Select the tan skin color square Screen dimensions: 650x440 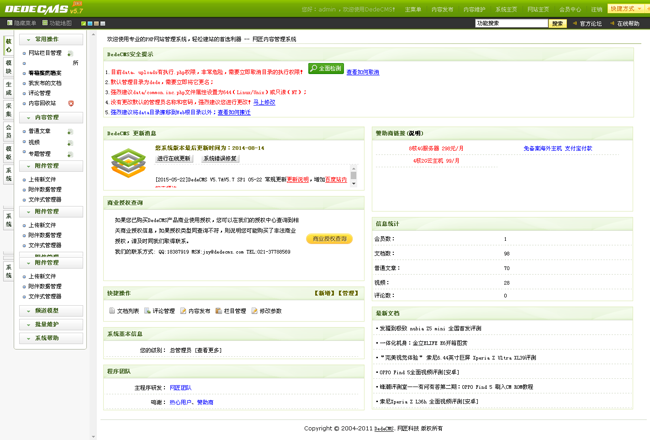click(x=96, y=23)
